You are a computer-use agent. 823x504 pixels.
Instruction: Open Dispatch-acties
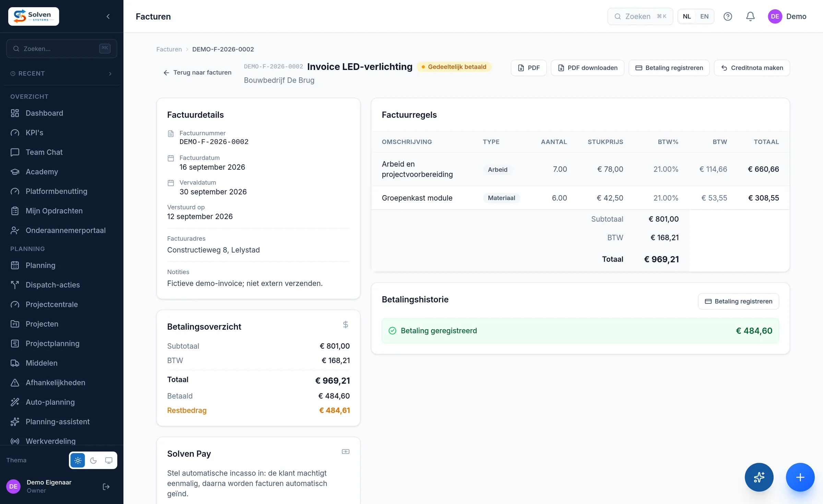tap(62, 285)
